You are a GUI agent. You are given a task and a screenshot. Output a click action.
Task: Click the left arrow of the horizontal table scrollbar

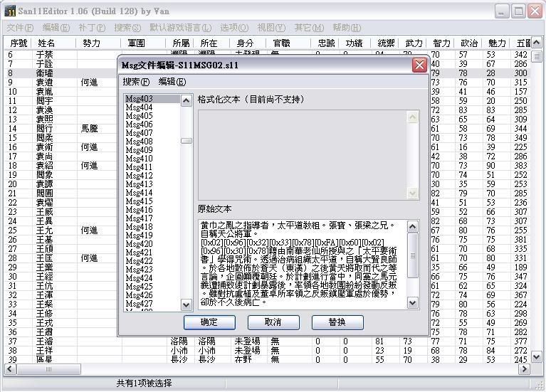click(9, 369)
